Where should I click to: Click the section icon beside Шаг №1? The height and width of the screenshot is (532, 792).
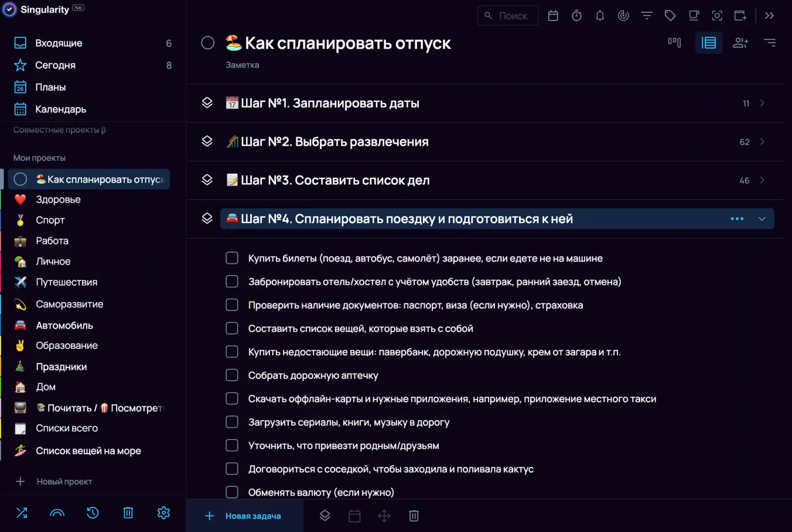207,103
